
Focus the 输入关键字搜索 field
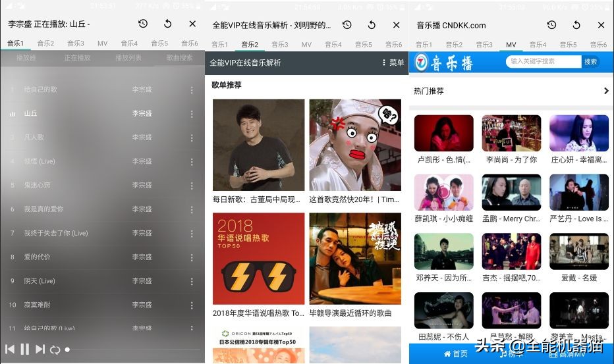pos(544,61)
